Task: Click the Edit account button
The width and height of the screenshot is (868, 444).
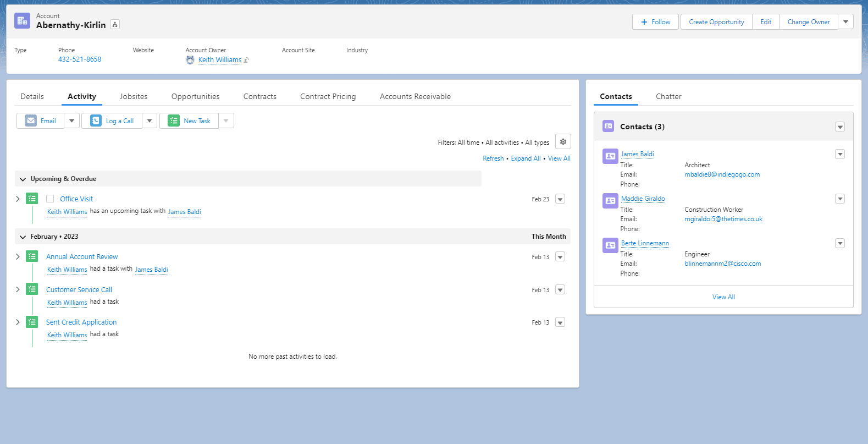Action: coord(766,22)
